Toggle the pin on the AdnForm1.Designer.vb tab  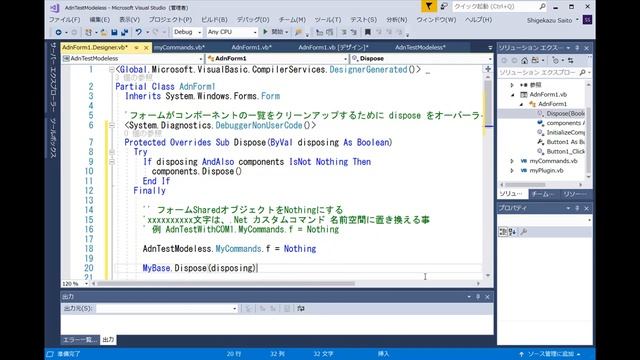coord(137,48)
